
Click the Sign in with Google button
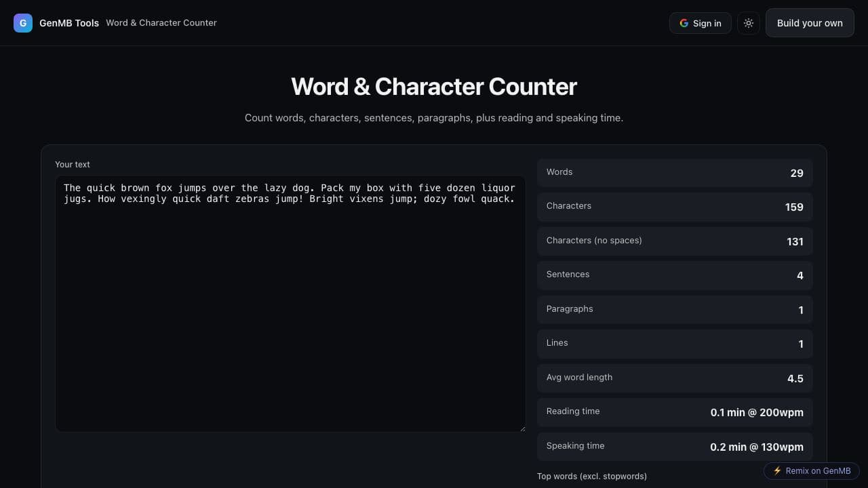tap(701, 23)
